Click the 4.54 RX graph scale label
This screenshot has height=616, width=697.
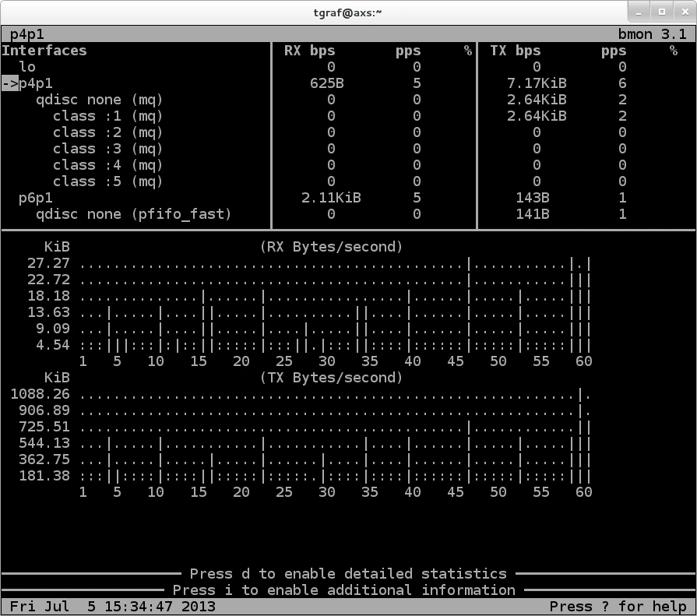53,345
